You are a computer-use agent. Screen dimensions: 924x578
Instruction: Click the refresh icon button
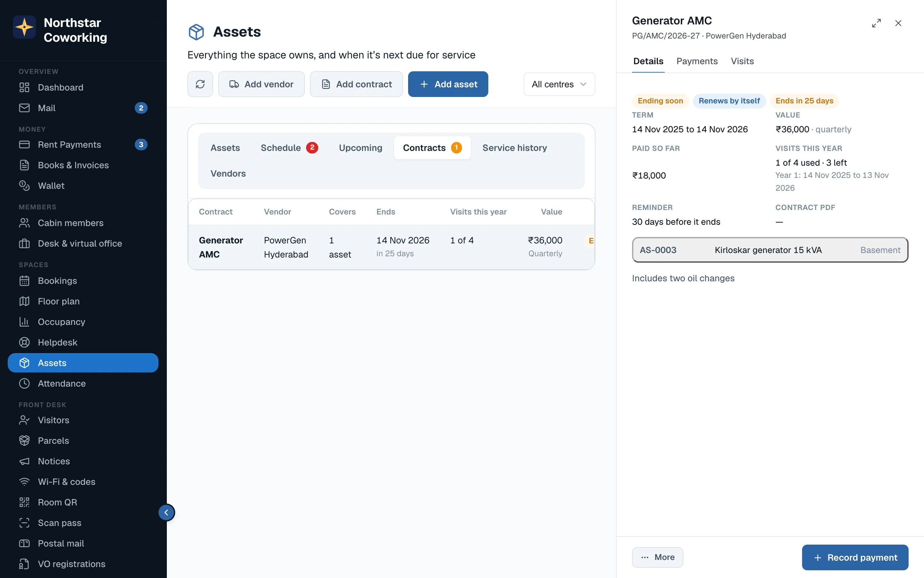tap(200, 84)
